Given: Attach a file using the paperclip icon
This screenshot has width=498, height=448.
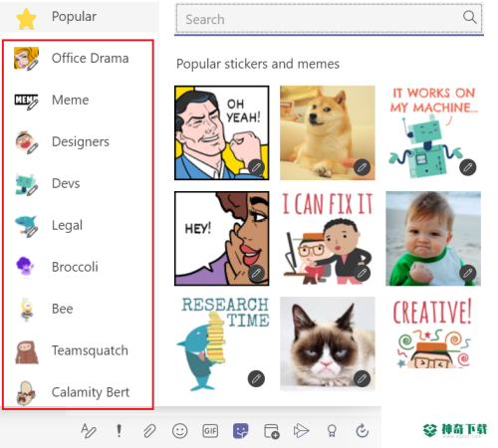Looking at the screenshot, I should point(149,431).
